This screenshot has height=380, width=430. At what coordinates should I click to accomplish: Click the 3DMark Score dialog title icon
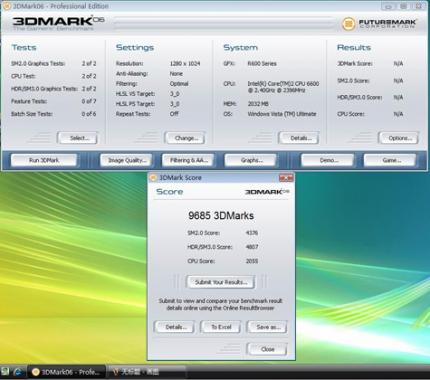(153, 177)
